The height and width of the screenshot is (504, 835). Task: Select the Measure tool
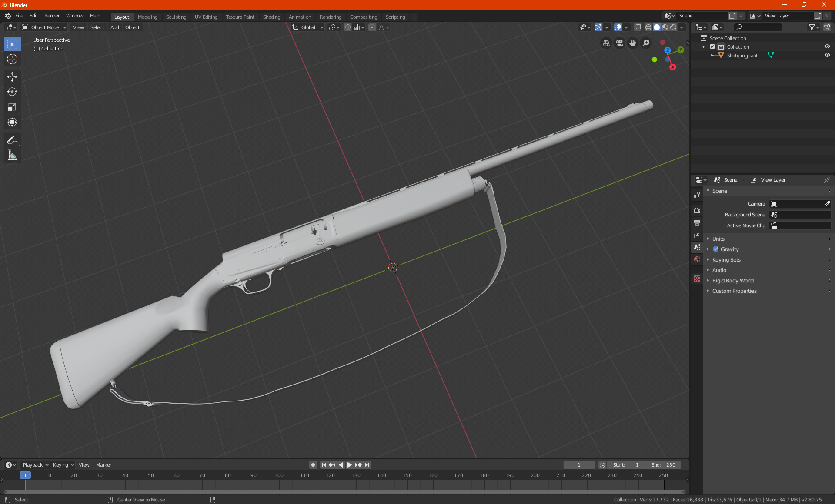click(12, 155)
